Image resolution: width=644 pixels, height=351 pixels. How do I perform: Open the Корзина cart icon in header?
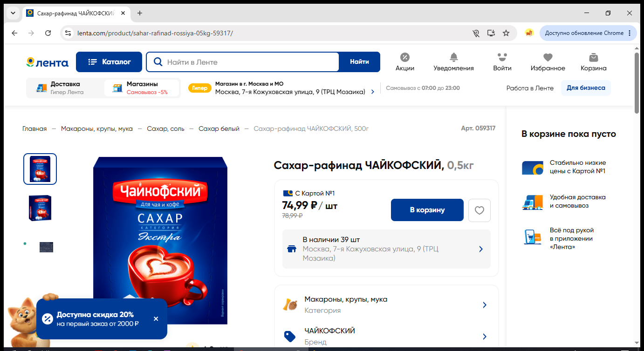click(x=594, y=62)
